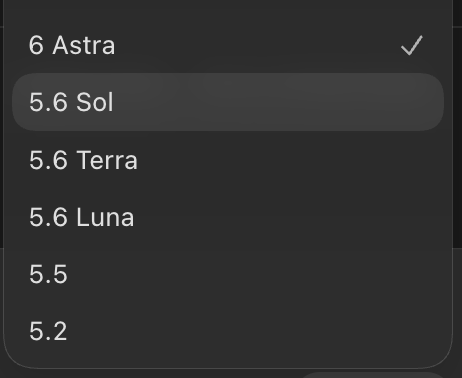Choose the 5.6 Sol entry
The height and width of the screenshot is (378, 462).
[228, 102]
